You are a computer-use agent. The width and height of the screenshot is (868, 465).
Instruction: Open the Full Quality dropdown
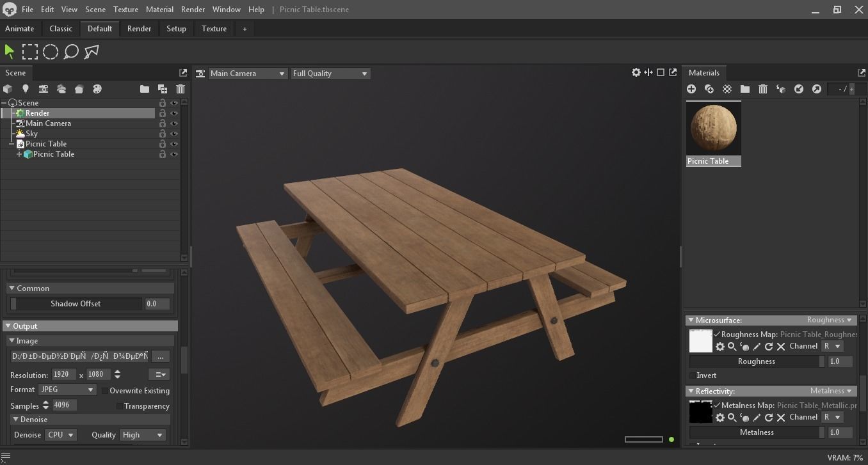pyautogui.click(x=330, y=74)
